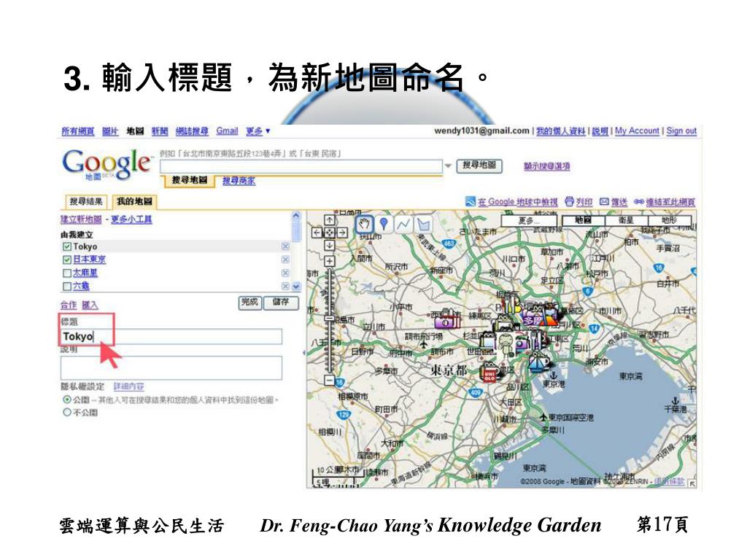
Task: Click the Google Maps logo
Action: 107,164
